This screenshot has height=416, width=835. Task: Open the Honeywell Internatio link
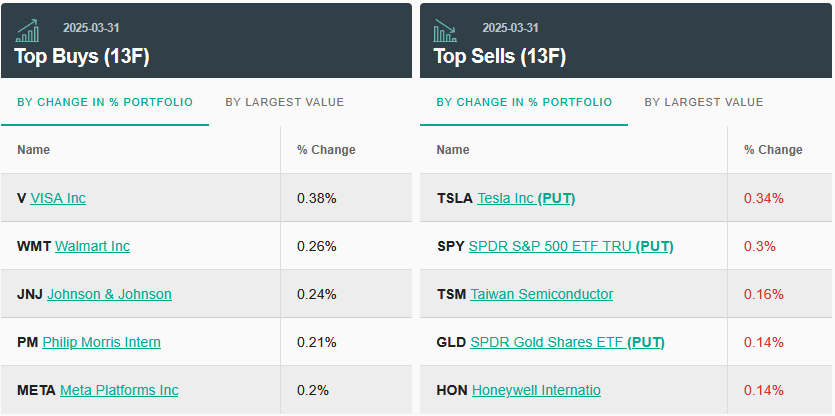[536, 390]
